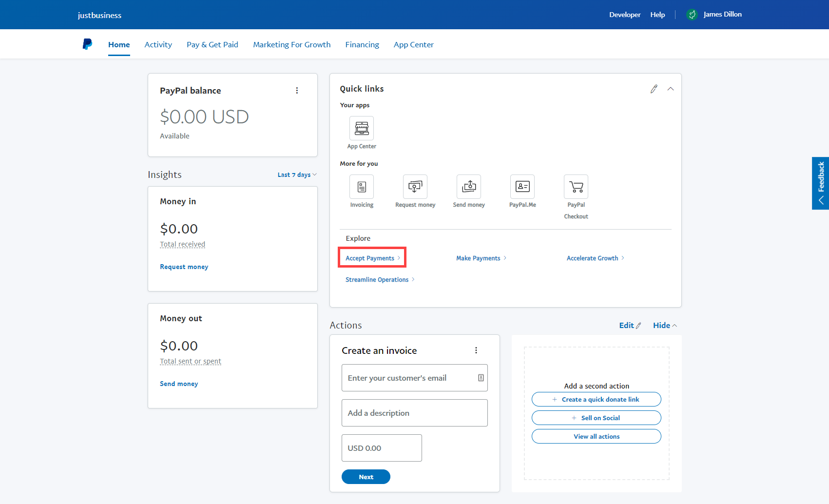829x504 pixels.
Task: Expand Streamline Operations explore link
Action: tap(380, 280)
